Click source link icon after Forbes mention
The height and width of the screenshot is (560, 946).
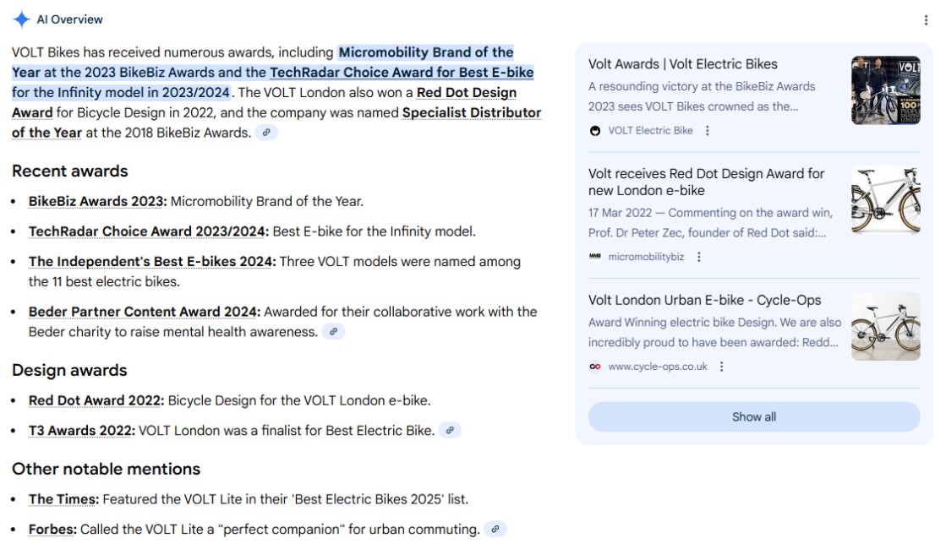(495, 530)
